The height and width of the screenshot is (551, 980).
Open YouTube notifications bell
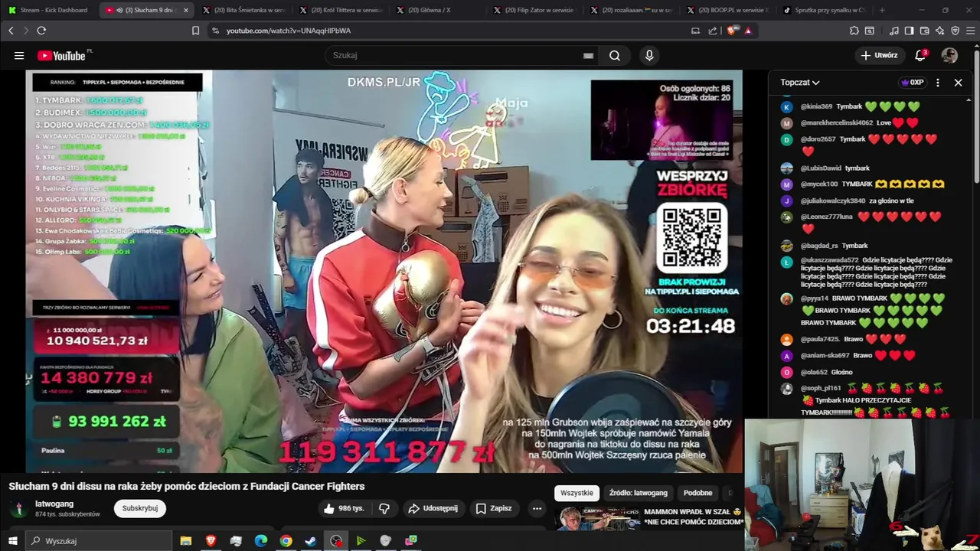click(921, 55)
